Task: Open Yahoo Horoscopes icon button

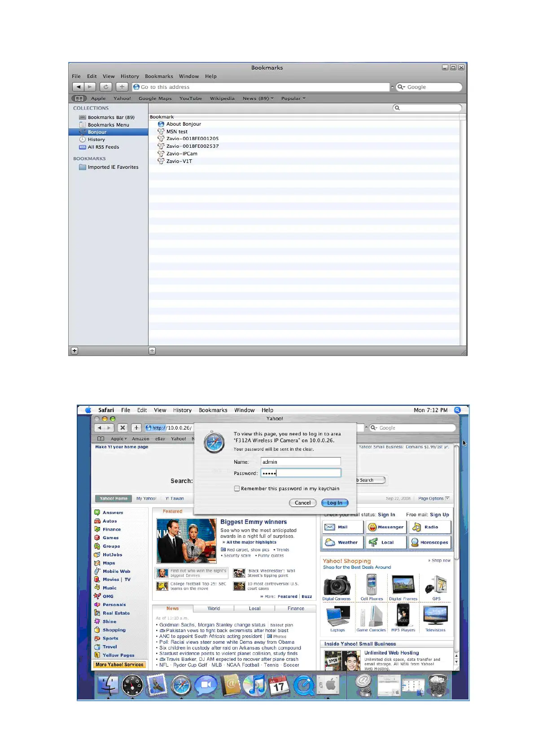Action: (x=429, y=542)
